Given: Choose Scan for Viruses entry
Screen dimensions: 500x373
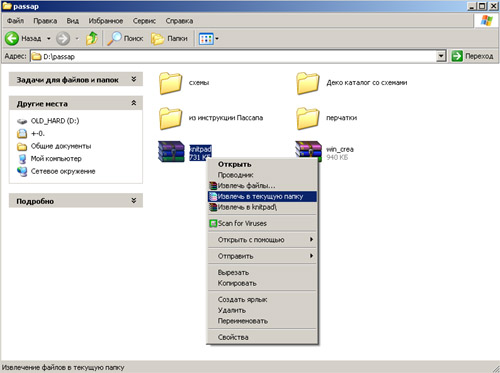Looking at the screenshot, I should pos(262,223).
